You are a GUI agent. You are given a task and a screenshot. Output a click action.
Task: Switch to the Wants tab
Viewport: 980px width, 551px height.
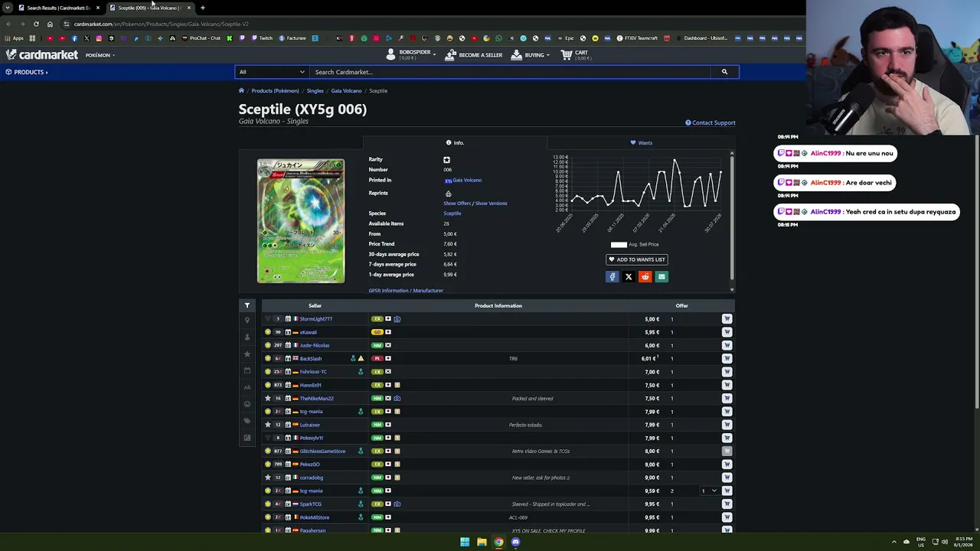point(641,142)
